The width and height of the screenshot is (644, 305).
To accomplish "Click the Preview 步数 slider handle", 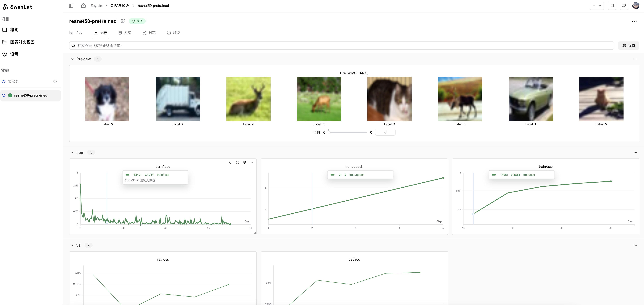I will tap(328, 133).
